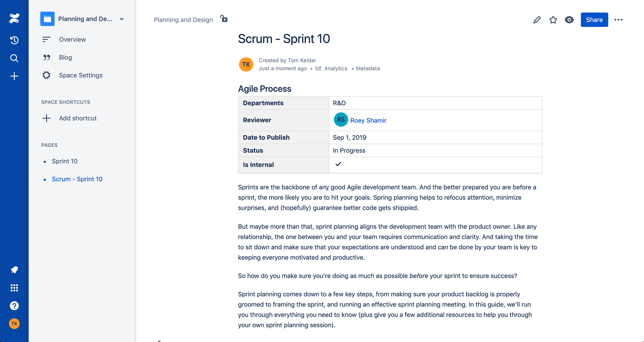
Task: Expand the Planning and De... space dropdown
Action: (x=122, y=19)
